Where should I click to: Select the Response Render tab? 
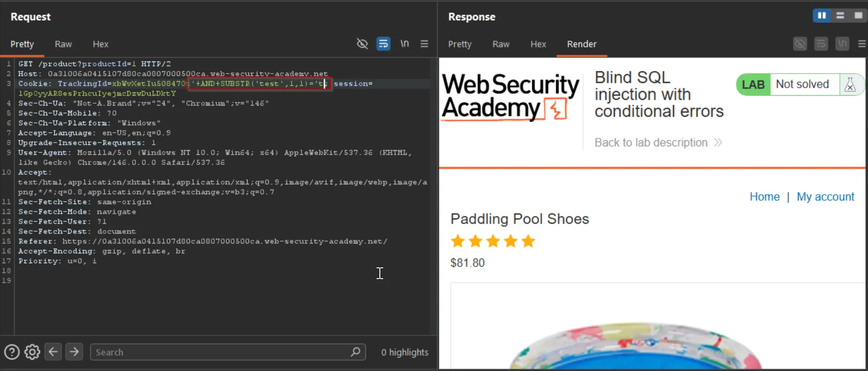pos(582,44)
